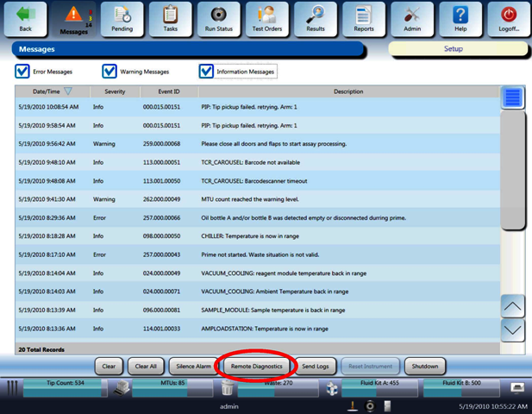Toggle the Warning Messages checkbox

click(x=110, y=71)
